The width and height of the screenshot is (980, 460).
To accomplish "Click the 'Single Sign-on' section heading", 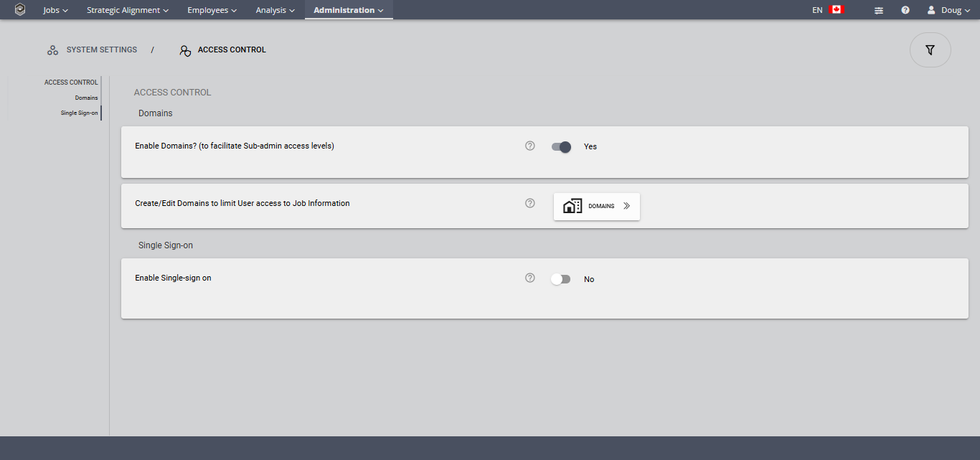I will pos(166,245).
